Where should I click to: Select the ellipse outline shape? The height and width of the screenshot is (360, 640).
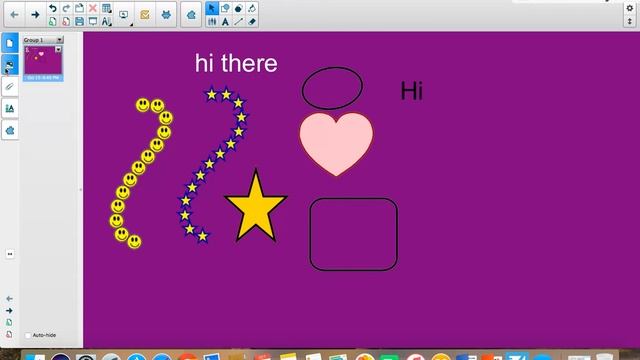coord(332,88)
